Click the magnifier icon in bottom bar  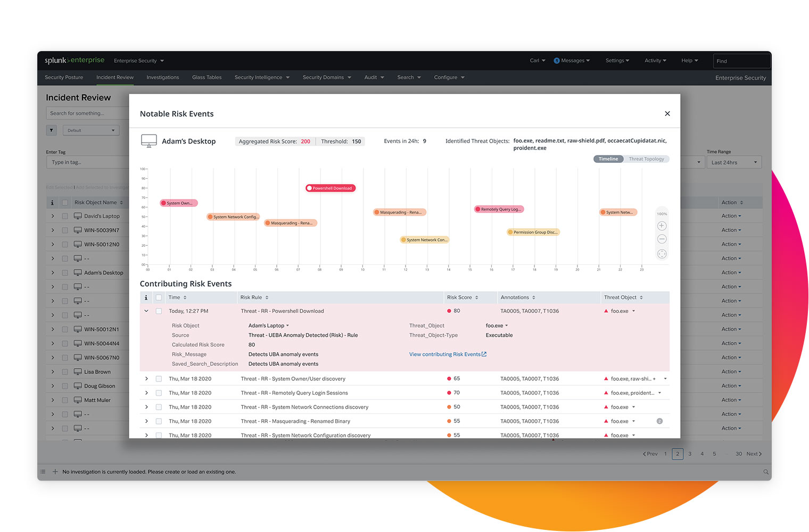coord(766,472)
